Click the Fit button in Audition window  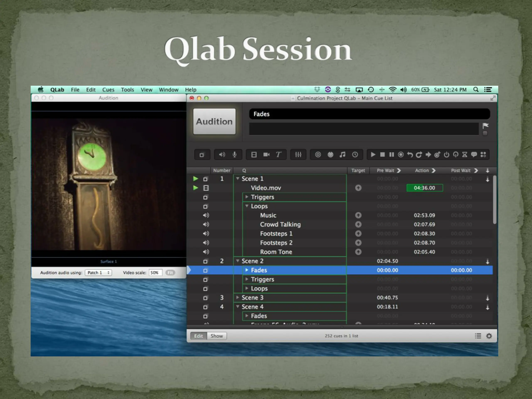point(170,273)
